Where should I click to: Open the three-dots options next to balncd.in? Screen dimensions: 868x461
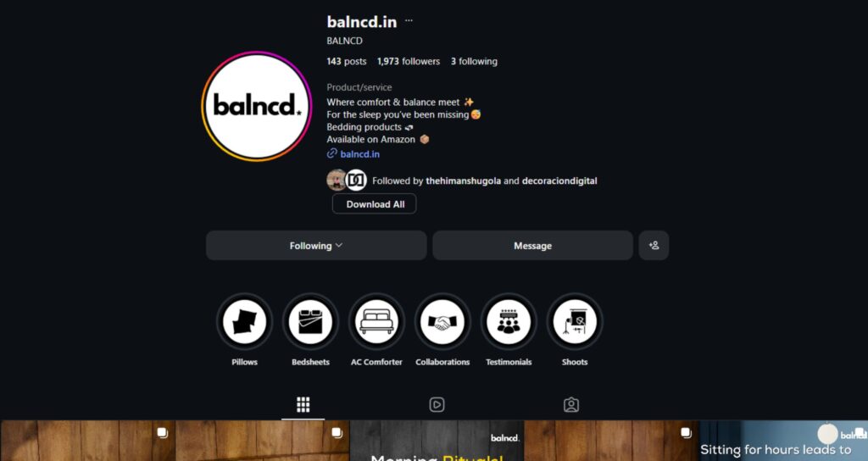click(409, 21)
